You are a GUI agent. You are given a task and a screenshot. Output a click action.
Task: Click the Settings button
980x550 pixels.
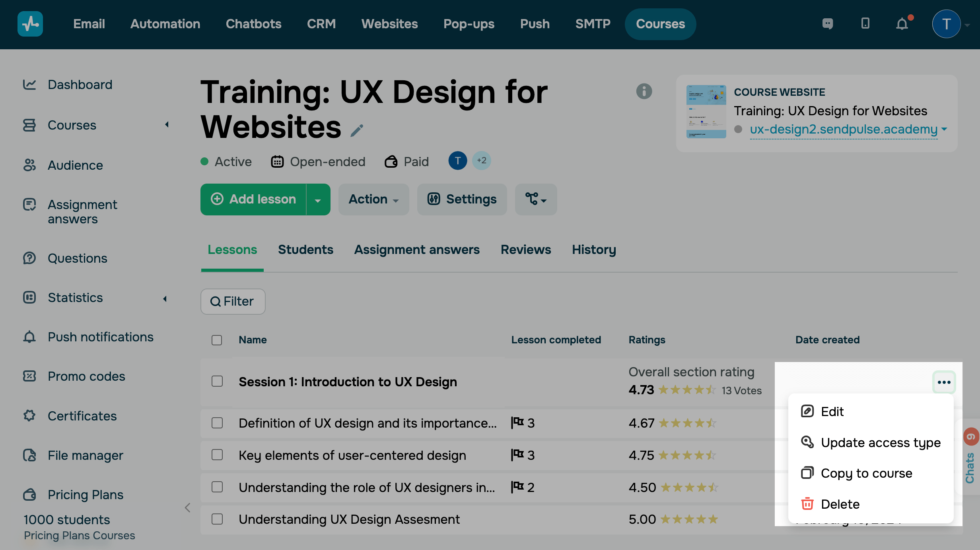click(462, 199)
